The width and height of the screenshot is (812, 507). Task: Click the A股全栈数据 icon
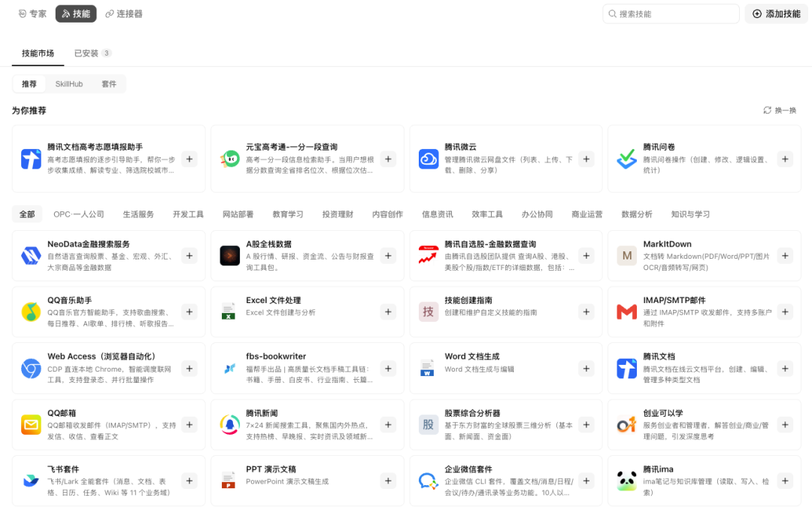pyautogui.click(x=229, y=256)
